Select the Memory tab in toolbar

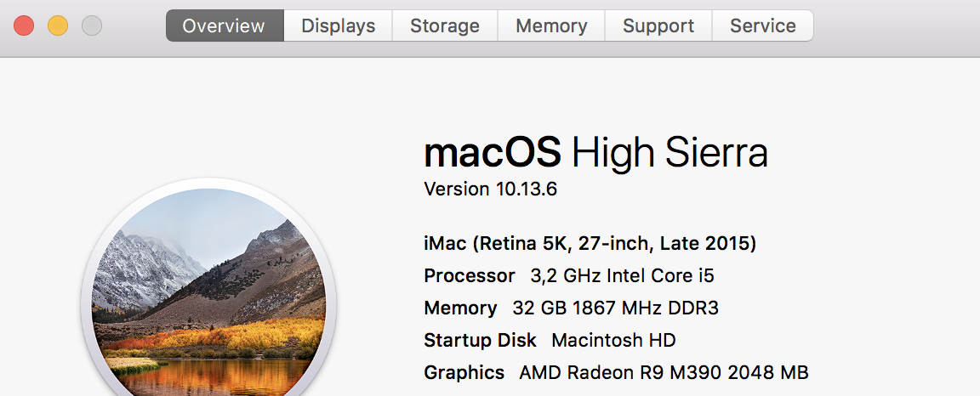550,25
